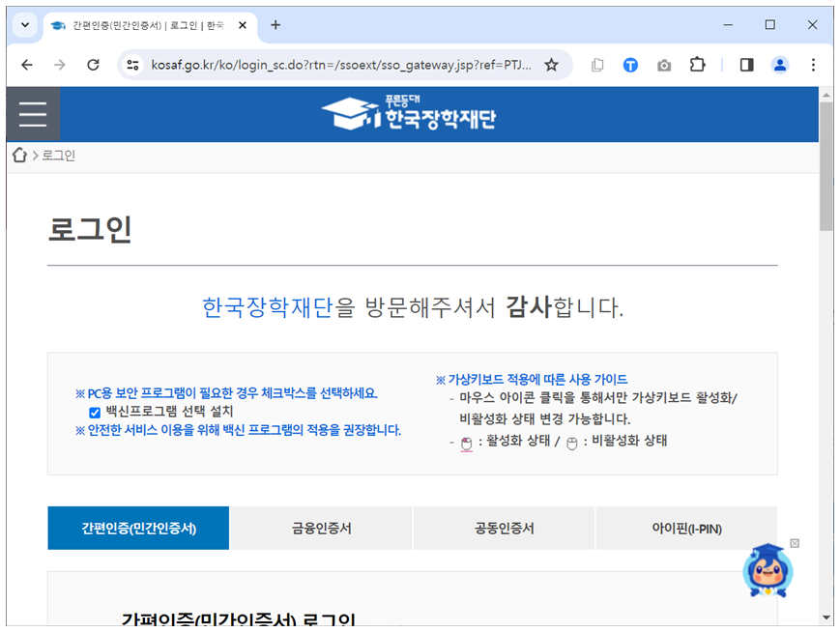840x632 pixels.
Task: Open a new tab with plus icon
Action: [x=275, y=24]
